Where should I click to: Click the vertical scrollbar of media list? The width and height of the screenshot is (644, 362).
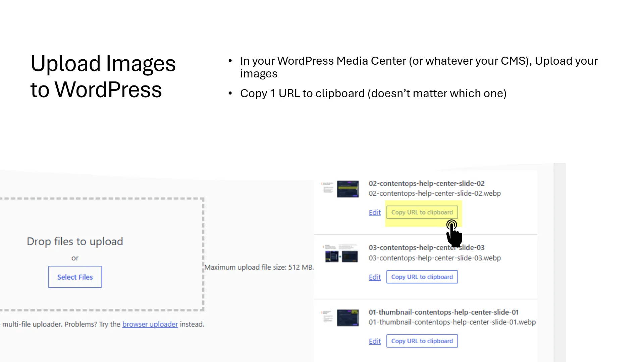pyautogui.click(x=559, y=262)
